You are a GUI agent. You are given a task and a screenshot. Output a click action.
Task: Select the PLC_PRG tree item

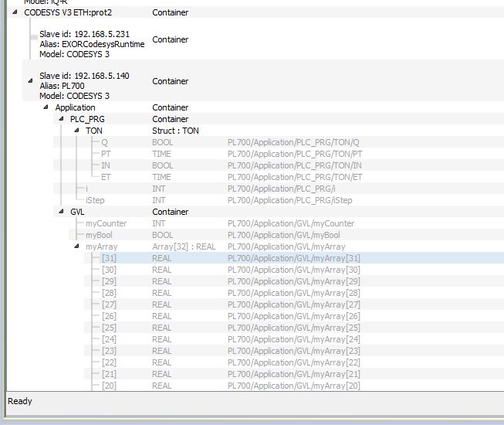point(87,119)
